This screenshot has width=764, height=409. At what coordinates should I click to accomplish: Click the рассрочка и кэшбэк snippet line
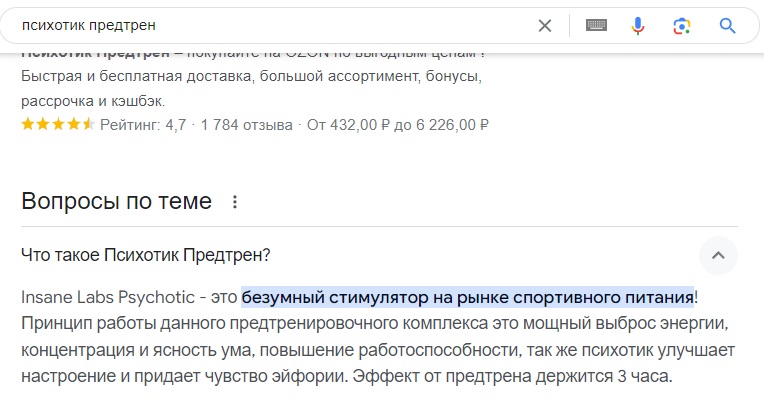click(93, 101)
